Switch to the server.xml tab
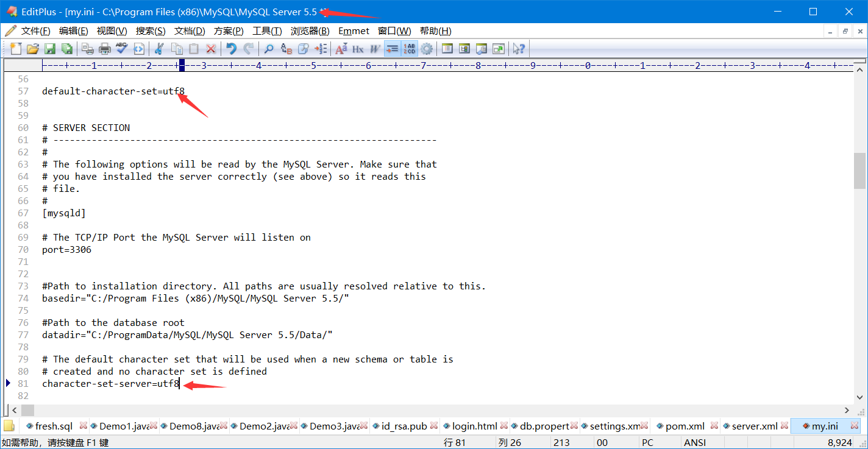The height and width of the screenshot is (449, 868). coord(755,426)
